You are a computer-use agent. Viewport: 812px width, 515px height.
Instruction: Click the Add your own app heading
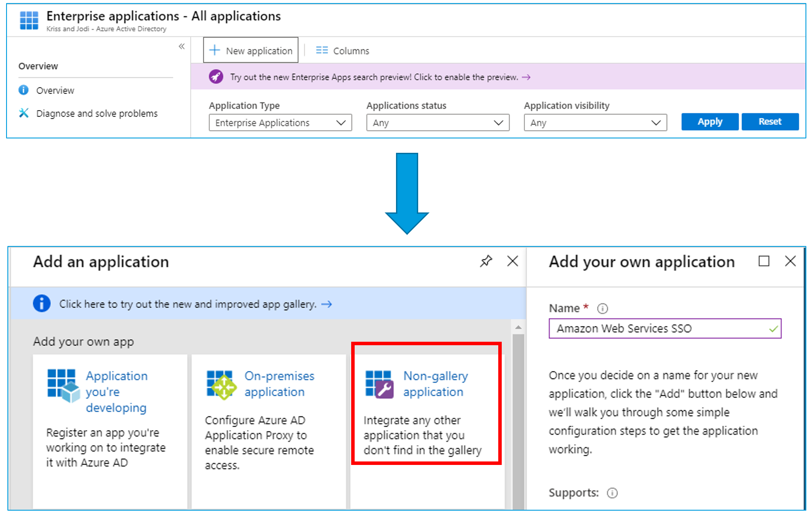click(84, 342)
